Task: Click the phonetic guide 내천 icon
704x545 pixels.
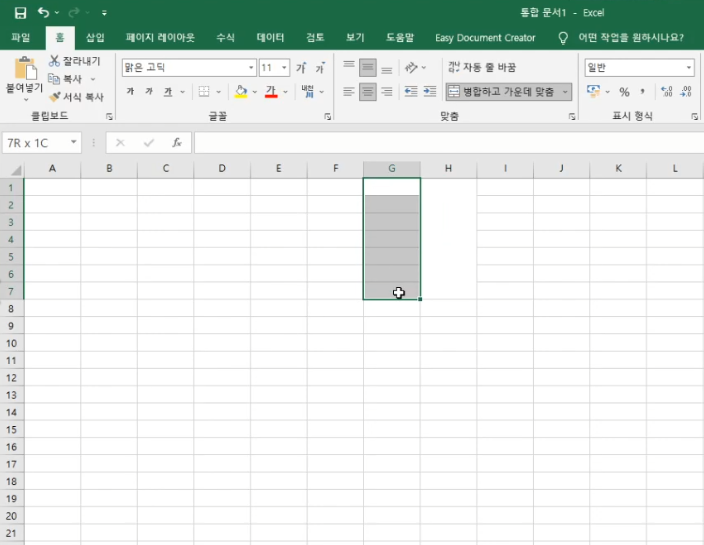Action: pos(308,92)
